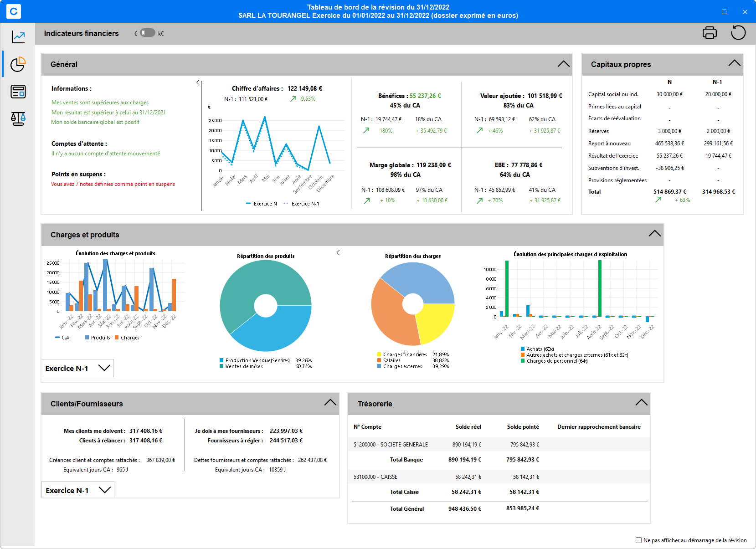
Task: Click Bénéfices value 55 237,26 €
Action: coord(425,96)
